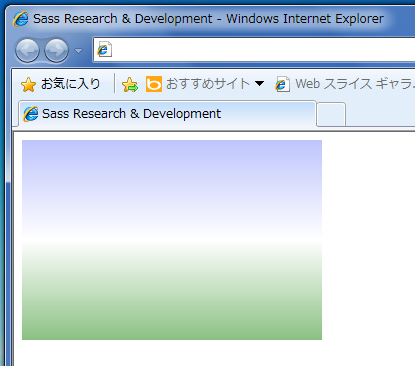
Task: Go back with the Back arrow button
Action: click(27, 51)
